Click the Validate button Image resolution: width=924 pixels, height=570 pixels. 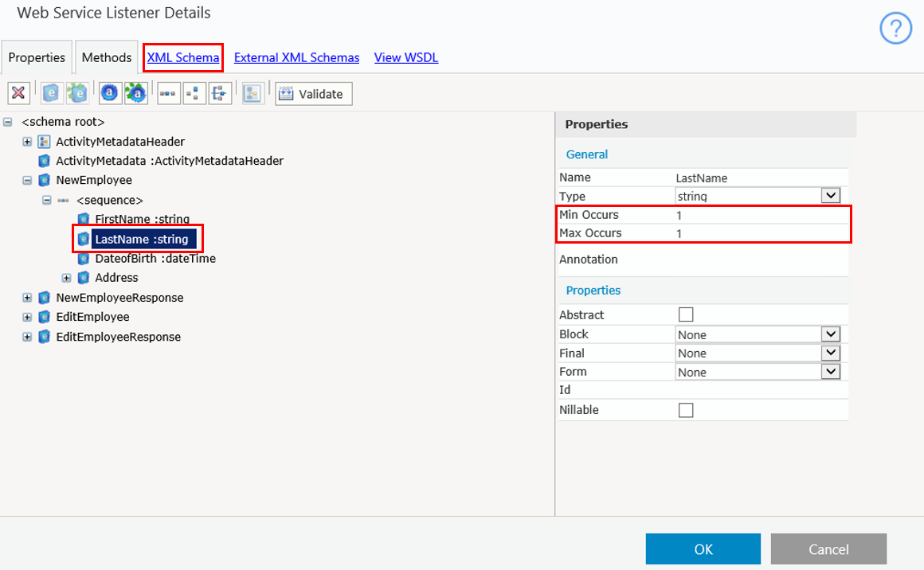(314, 94)
